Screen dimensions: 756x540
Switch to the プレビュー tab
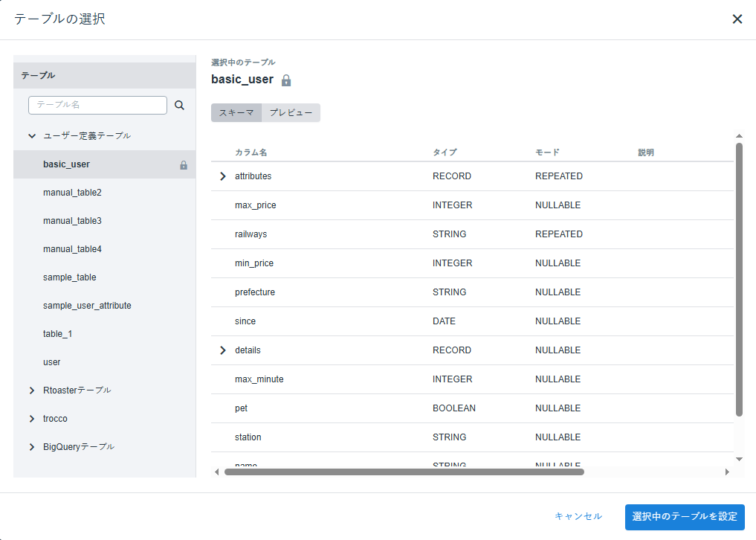tap(291, 112)
